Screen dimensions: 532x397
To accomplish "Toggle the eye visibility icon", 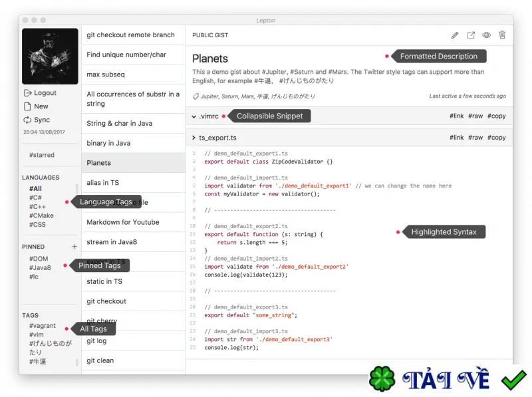I will (487, 35).
